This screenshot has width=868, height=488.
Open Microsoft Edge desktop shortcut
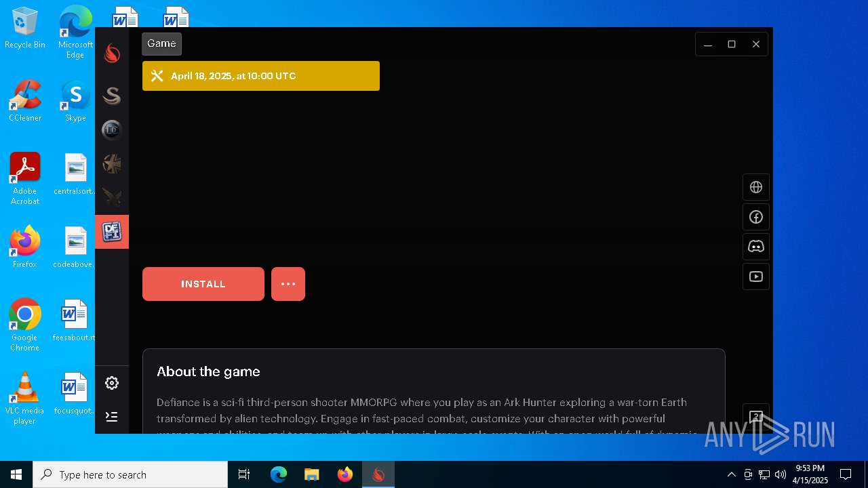(75, 33)
